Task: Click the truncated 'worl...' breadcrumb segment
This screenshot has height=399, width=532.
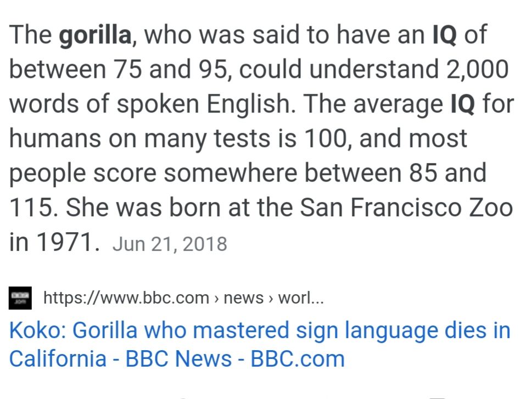Action: click(x=301, y=298)
